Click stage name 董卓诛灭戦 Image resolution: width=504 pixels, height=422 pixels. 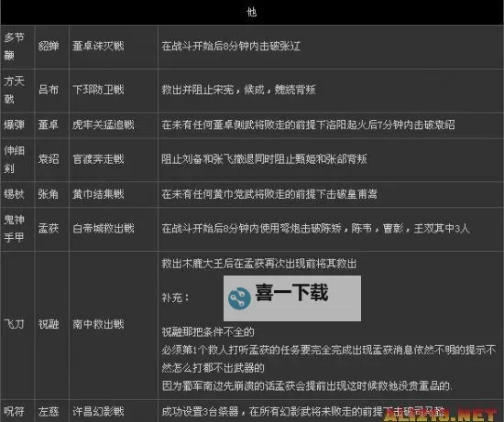coord(98,46)
